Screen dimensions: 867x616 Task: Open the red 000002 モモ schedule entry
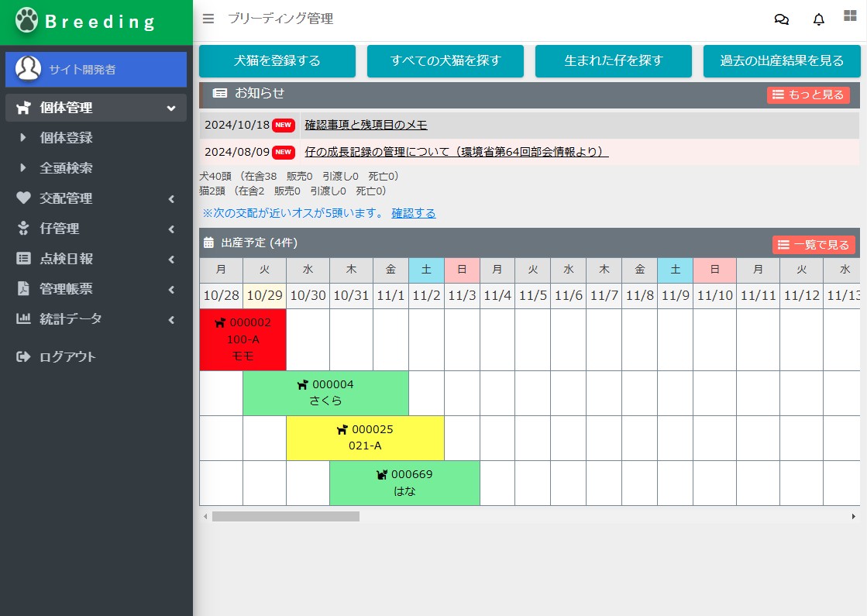pos(243,339)
